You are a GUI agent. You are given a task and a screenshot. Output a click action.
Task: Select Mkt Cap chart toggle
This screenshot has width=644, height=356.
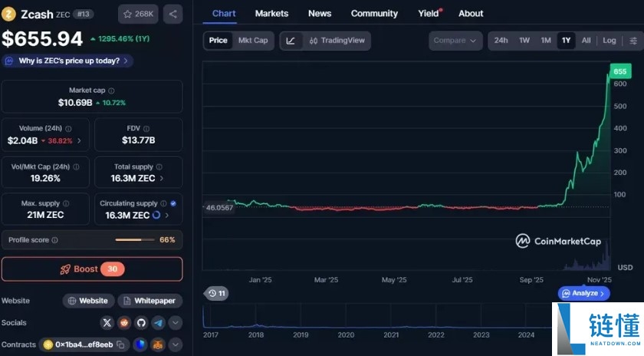coord(253,41)
